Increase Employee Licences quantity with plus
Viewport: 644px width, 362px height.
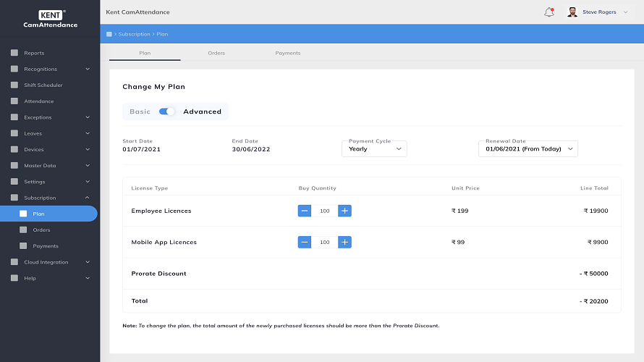pos(345,211)
